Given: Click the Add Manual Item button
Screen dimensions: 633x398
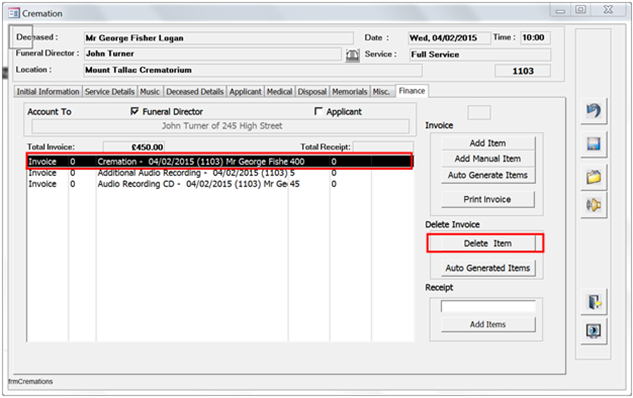Looking at the screenshot, I should tap(488, 159).
